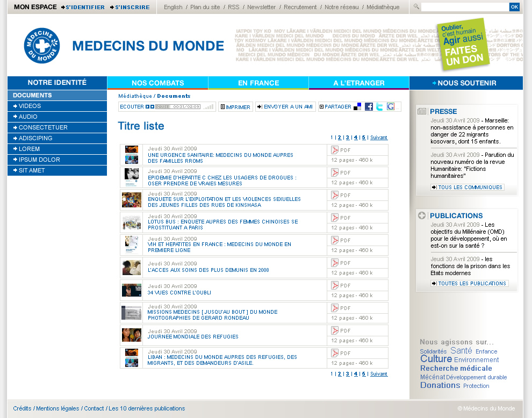Open thumbnail of Kinshasa enquete document
This screenshot has height=418, width=532.
click(x=132, y=200)
